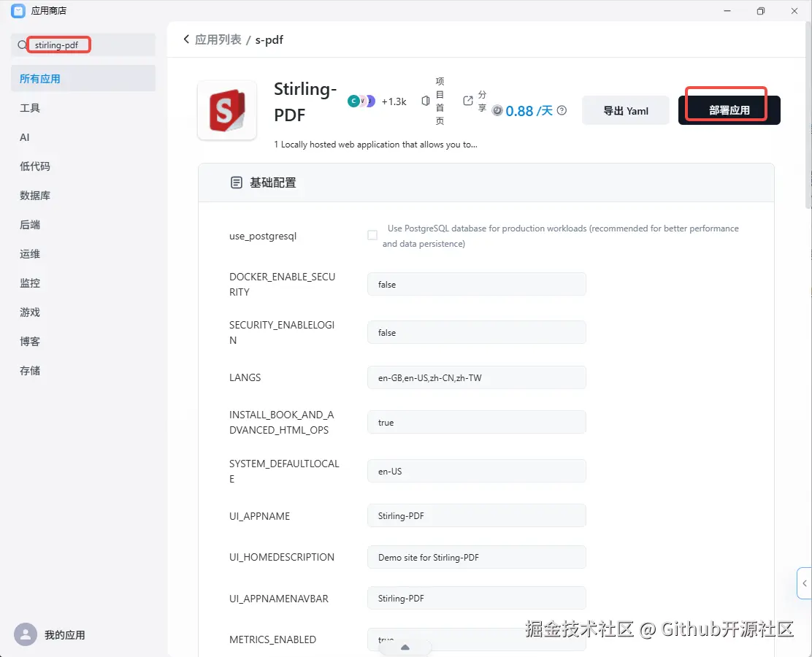Click the METRICS_ENABLED input field
This screenshot has height=657, width=812.
(476, 639)
